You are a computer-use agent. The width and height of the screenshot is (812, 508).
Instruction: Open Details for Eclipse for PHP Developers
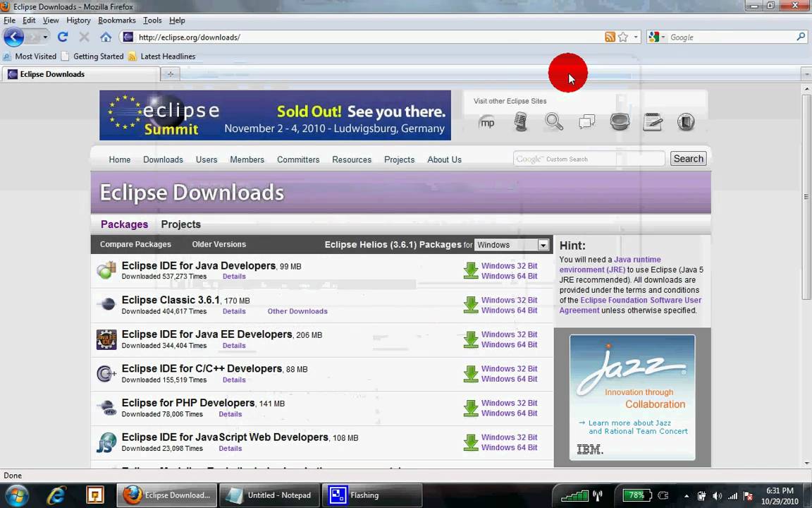230,414
